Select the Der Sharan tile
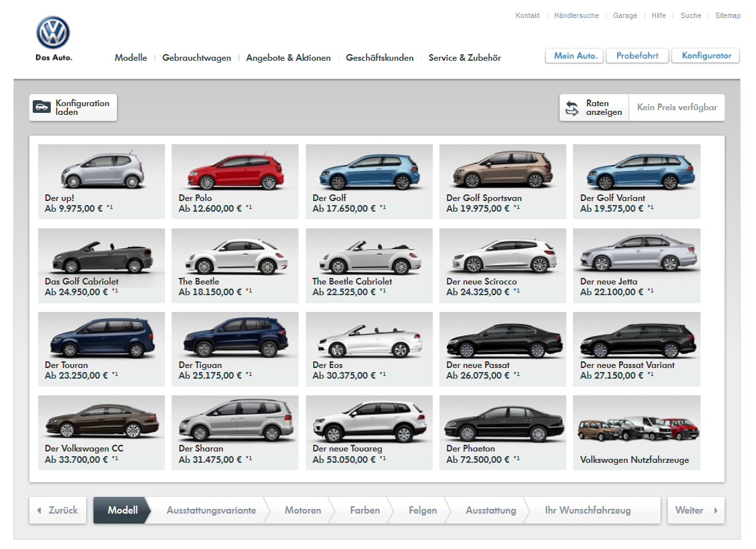Image resolution: width=756 pixels, height=549 pixels. click(x=235, y=433)
